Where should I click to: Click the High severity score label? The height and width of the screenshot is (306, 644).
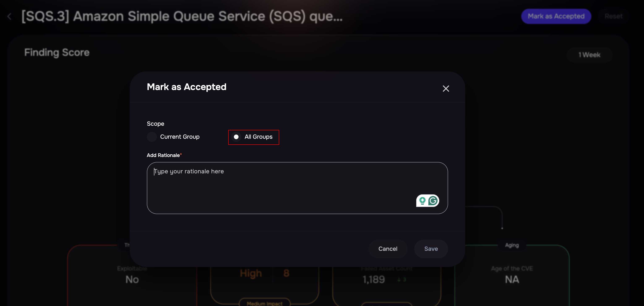click(x=251, y=273)
